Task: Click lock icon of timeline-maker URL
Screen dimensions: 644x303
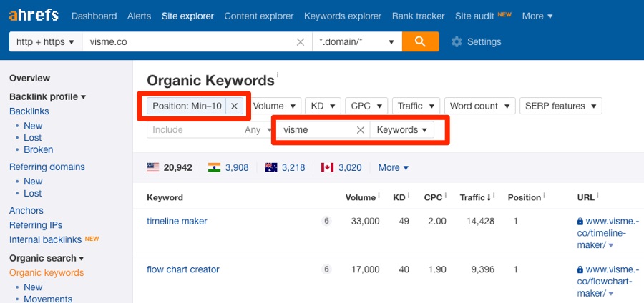Action: pyautogui.click(x=580, y=222)
